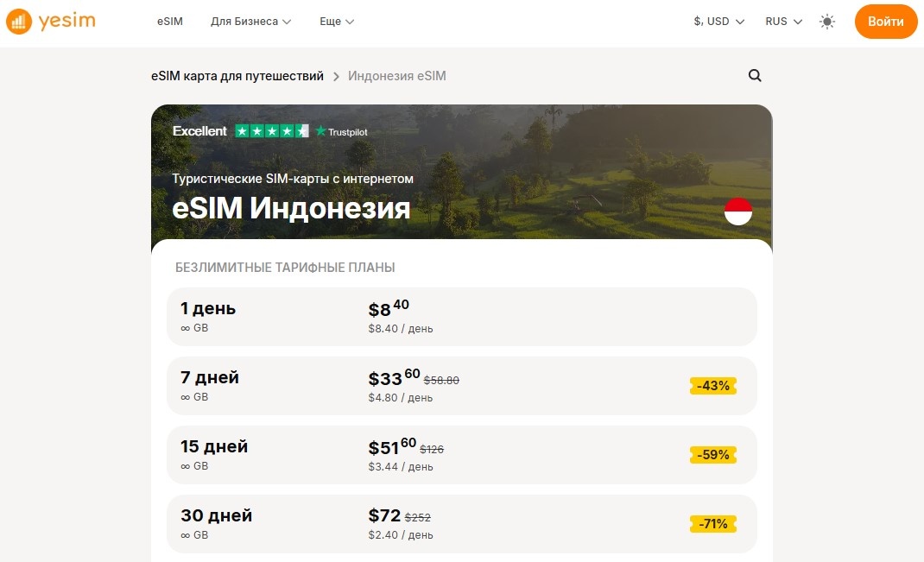The height and width of the screenshot is (562, 924).
Task: Select the 15 дней unlimited plan
Action: 461,454
